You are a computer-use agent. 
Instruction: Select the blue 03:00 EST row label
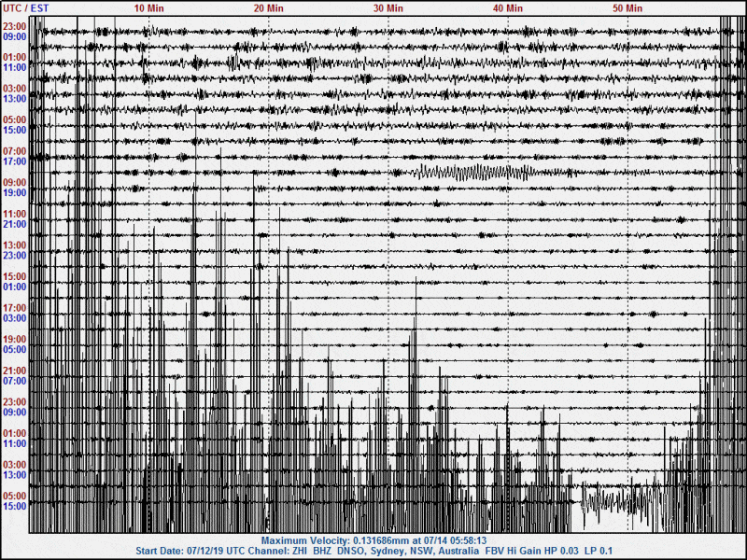pyautogui.click(x=14, y=318)
